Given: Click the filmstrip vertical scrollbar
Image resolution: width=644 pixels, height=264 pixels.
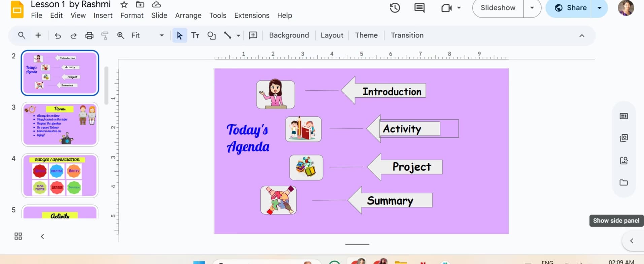Looking at the screenshot, I should coord(106,86).
